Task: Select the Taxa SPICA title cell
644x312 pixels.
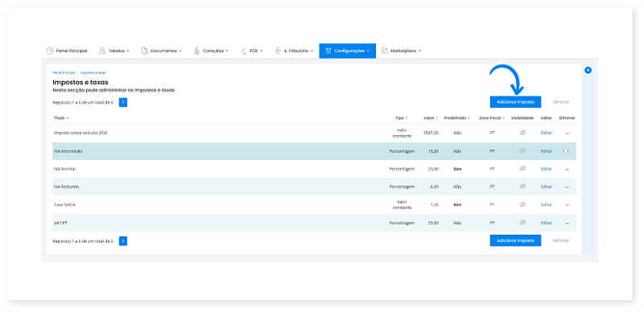Action: (64, 204)
